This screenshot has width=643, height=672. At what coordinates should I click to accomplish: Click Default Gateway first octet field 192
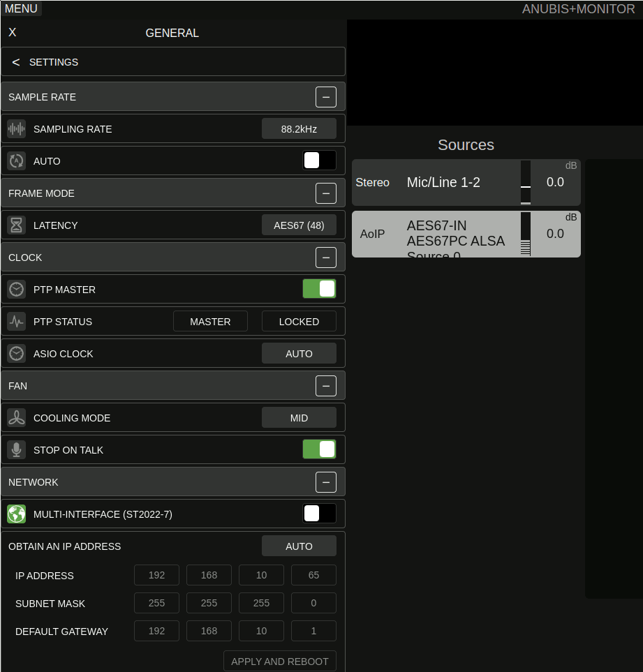pos(156,631)
